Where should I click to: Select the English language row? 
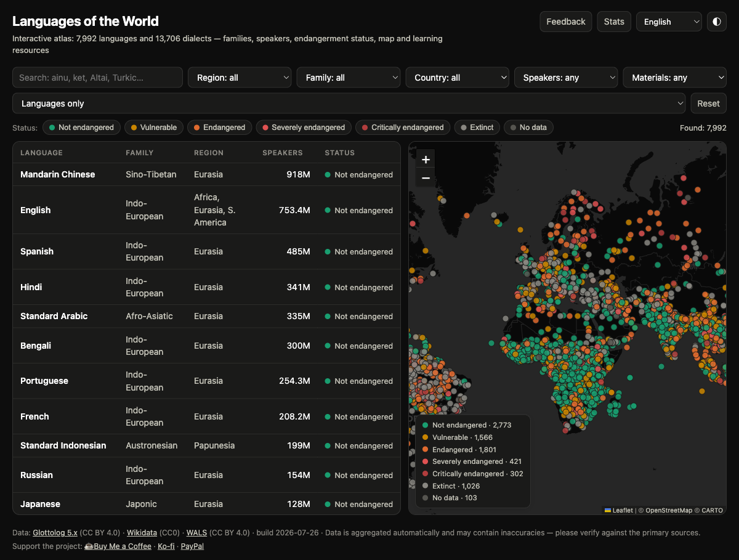click(206, 210)
